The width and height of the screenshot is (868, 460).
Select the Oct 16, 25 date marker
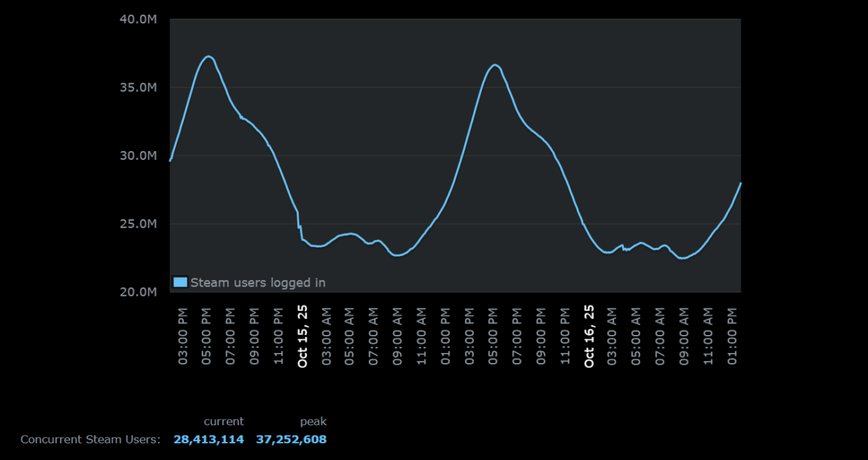[x=589, y=336]
